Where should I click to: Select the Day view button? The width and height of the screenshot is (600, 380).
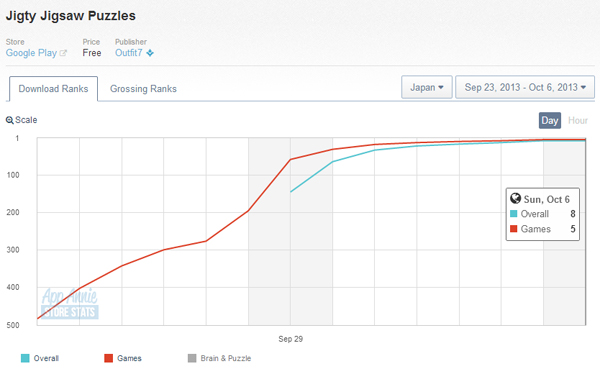tap(550, 121)
